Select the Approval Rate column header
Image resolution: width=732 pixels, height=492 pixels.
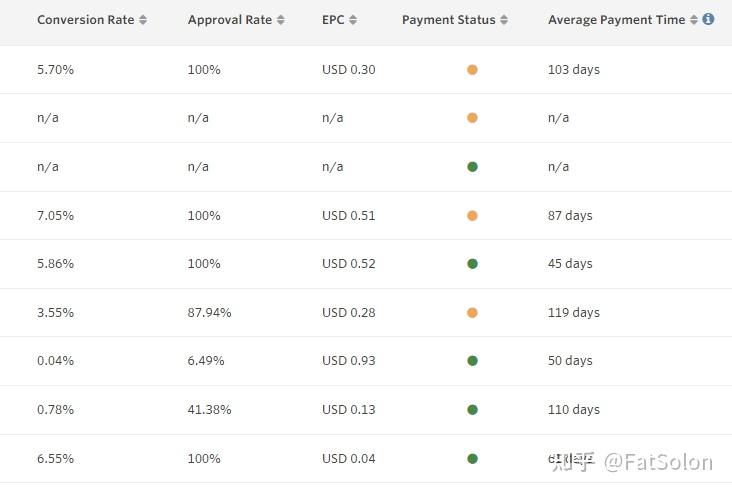point(229,20)
